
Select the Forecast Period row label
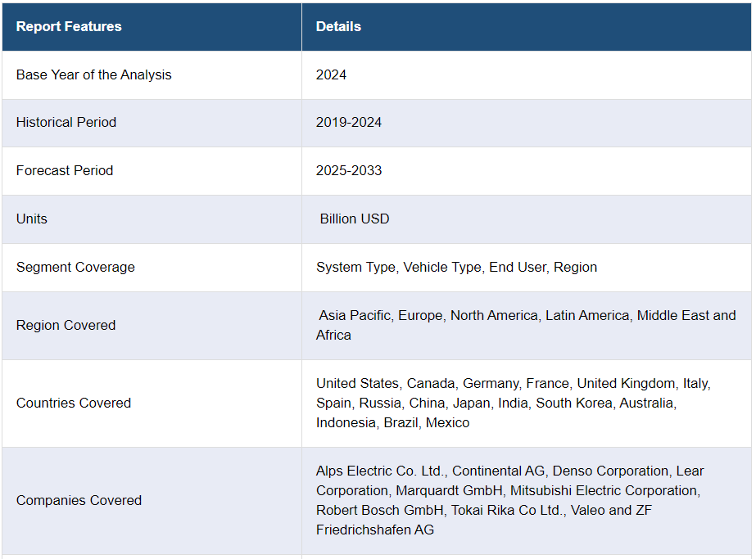(65, 170)
